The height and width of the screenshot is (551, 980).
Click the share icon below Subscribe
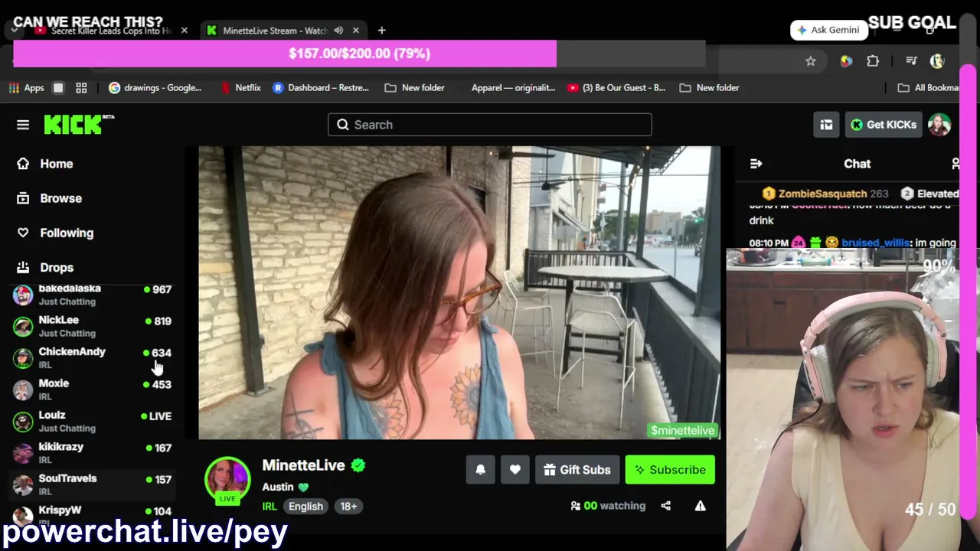pos(665,506)
